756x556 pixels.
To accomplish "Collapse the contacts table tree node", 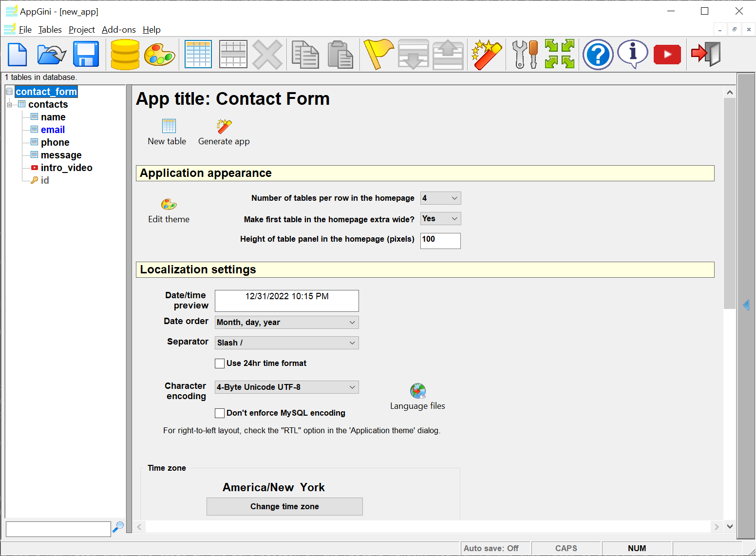I will tap(9, 105).
